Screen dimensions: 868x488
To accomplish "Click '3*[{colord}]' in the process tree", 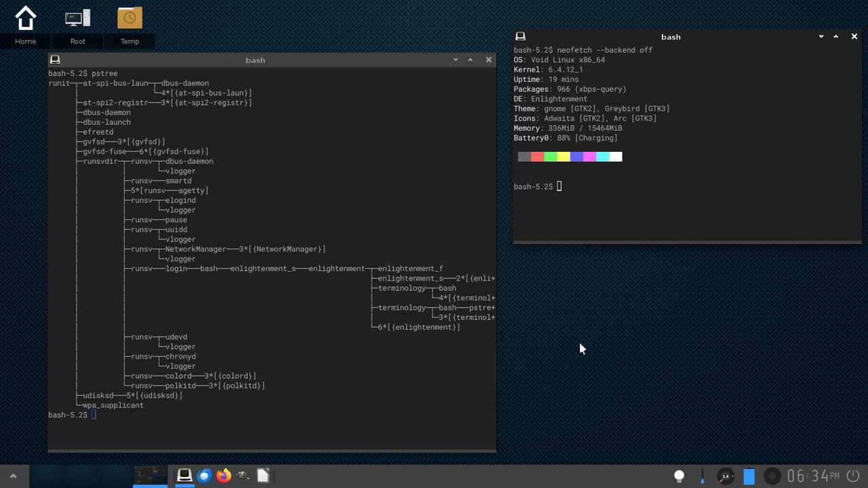I will pyautogui.click(x=231, y=376).
